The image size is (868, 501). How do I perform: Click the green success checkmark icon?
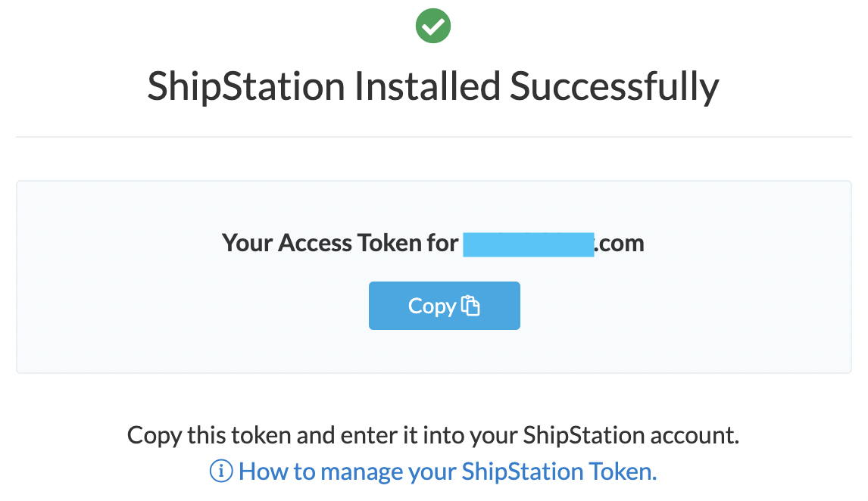coord(433,26)
